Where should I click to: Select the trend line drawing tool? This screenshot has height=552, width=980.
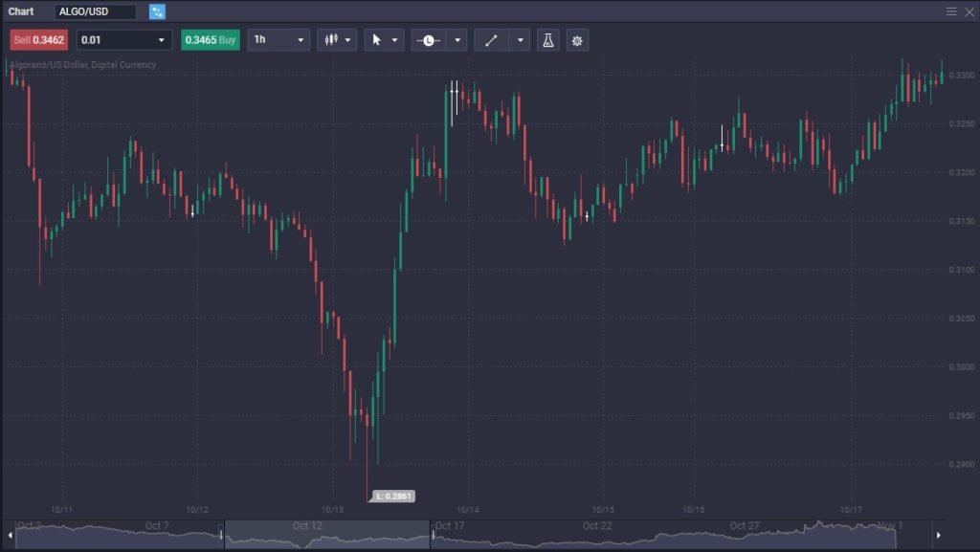(x=491, y=40)
